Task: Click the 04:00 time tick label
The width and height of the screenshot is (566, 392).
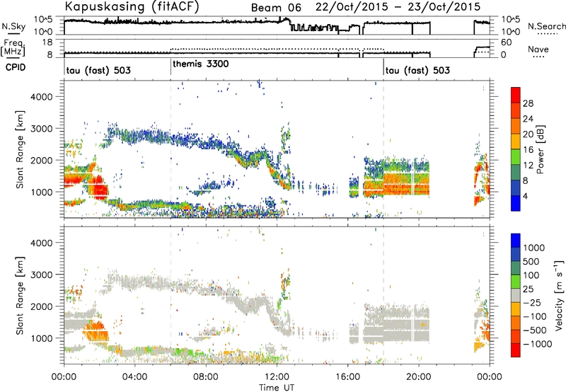Action: click(134, 377)
